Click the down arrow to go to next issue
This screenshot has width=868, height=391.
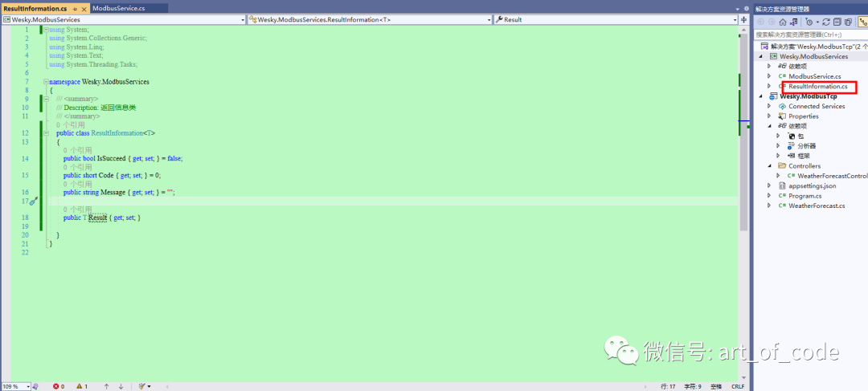[121, 386]
